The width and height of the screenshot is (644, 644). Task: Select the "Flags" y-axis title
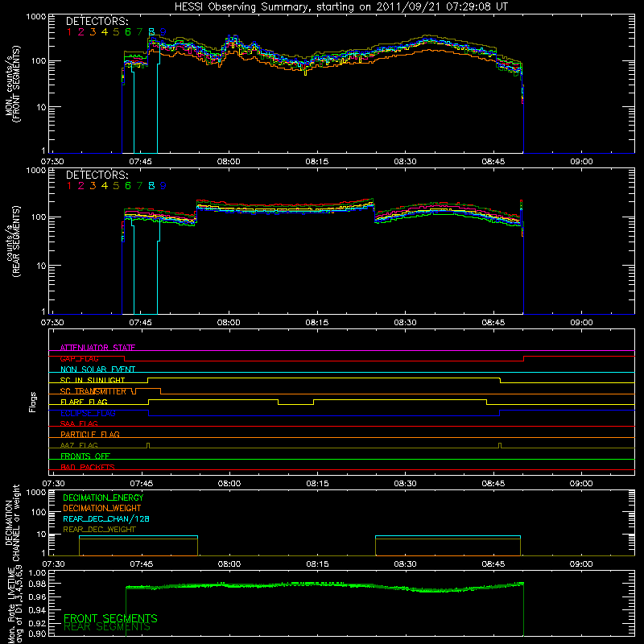tap(33, 402)
